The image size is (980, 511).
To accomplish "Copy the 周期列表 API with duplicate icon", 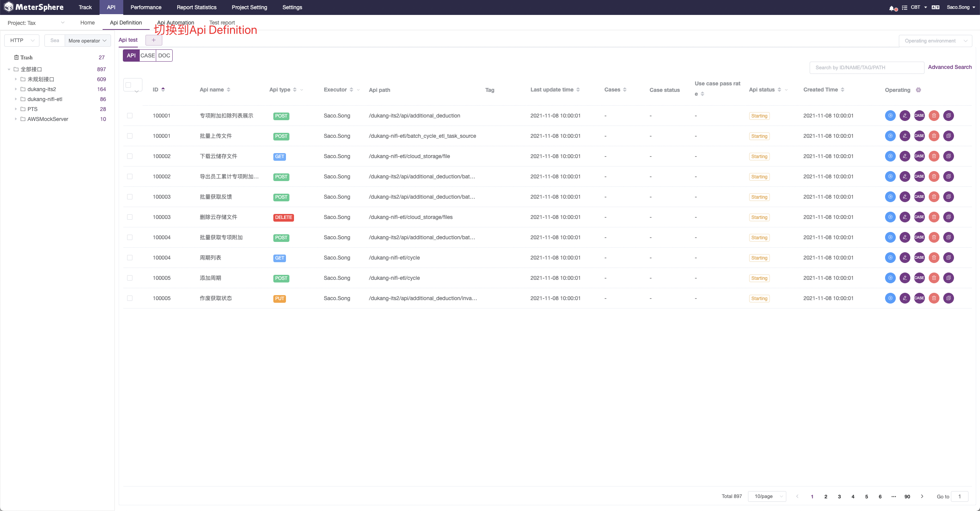I will click(949, 258).
